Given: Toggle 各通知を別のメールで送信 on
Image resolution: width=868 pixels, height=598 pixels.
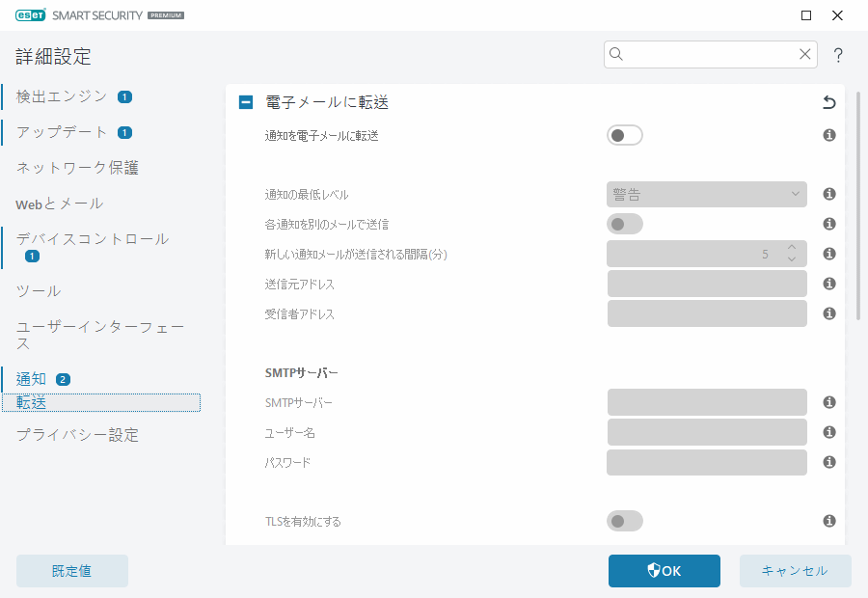Looking at the screenshot, I should 624,223.
